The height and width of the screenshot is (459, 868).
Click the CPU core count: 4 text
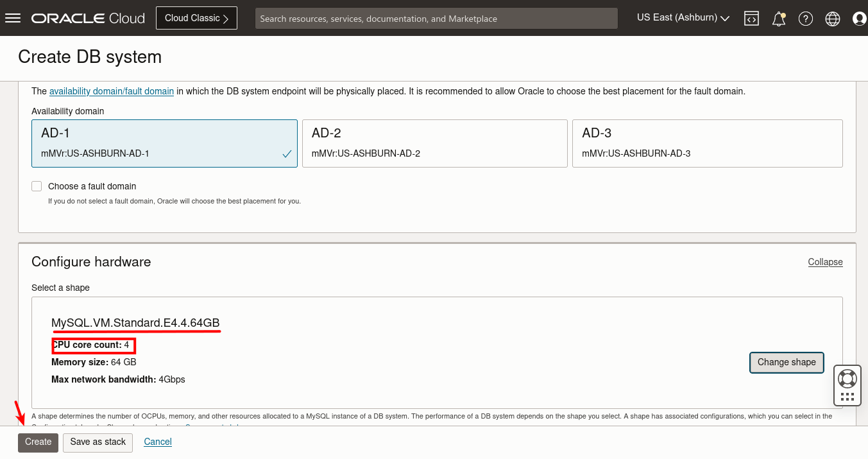click(x=90, y=345)
